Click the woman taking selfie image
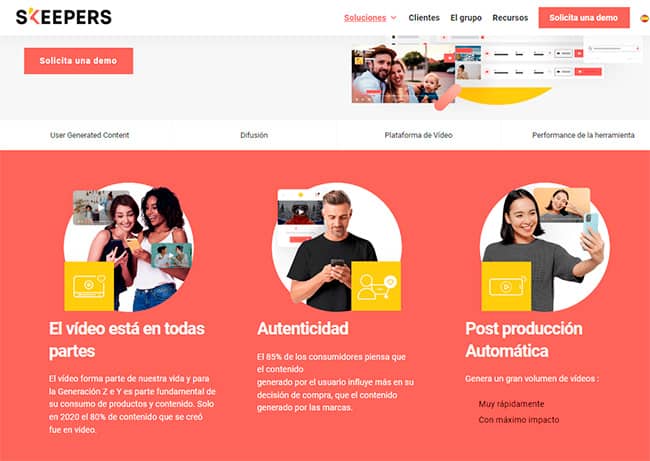This screenshot has width=650, height=461. [x=544, y=247]
